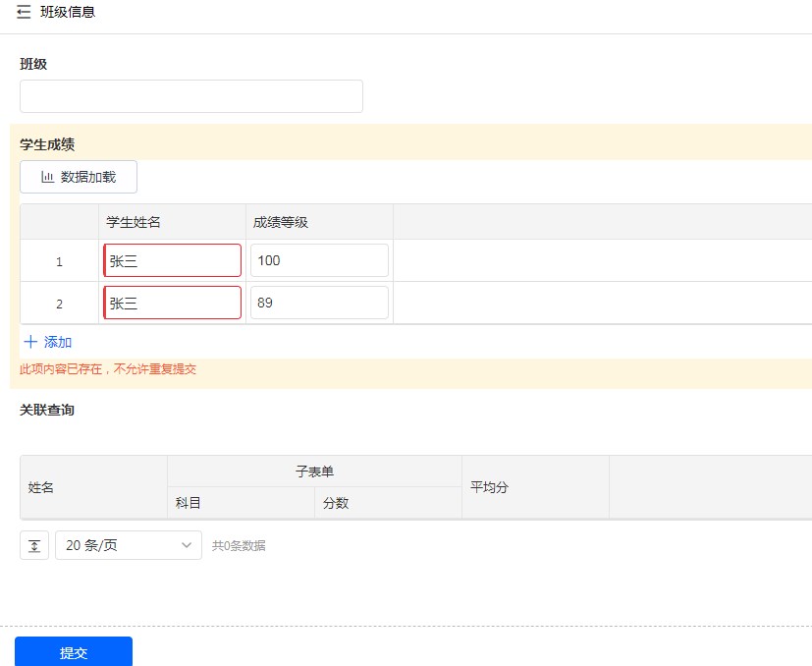Select the score field containing 100
Image resolution: width=812 pixels, height=666 pixels.
coord(319,260)
